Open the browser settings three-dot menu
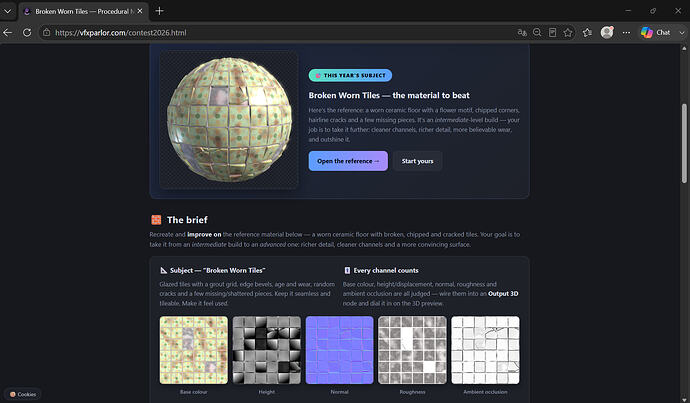Screen dimensions: 690x403 point(626,33)
